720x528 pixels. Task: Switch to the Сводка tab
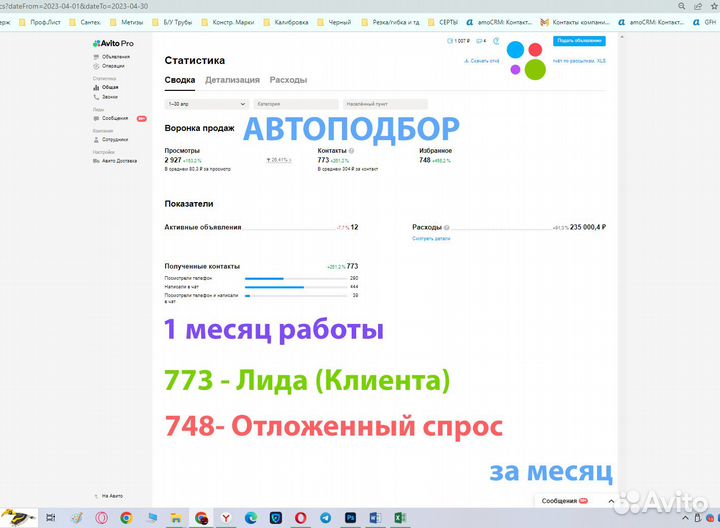[x=180, y=80]
